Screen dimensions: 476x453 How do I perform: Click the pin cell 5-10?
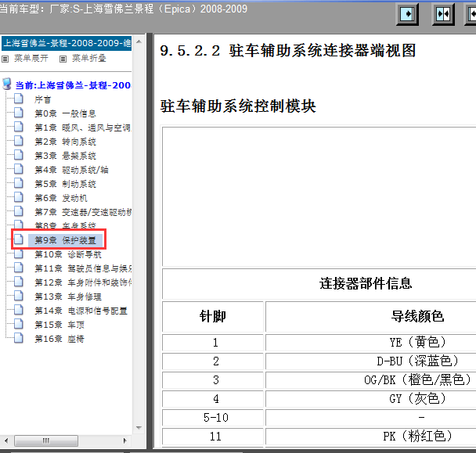pos(213,418)
